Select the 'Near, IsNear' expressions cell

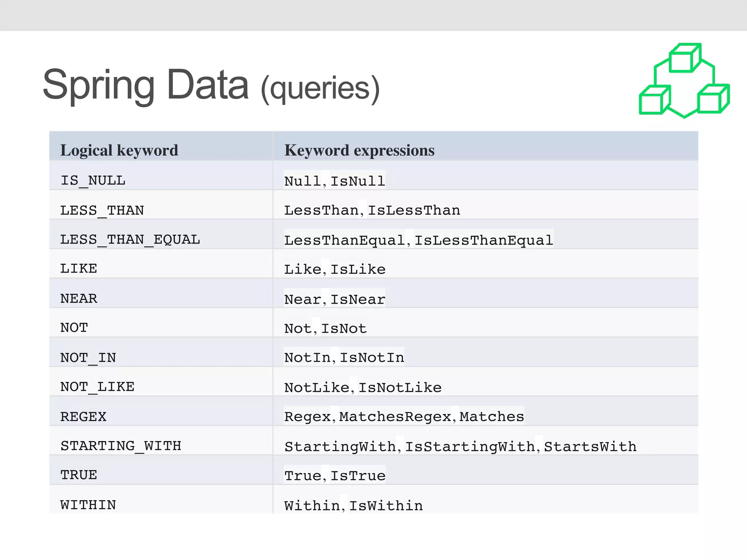coord(486,293)
